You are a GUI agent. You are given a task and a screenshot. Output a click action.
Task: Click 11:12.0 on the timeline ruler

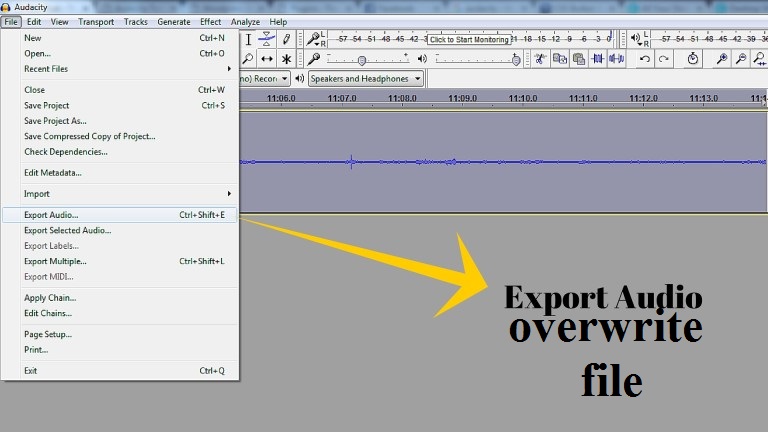point(643,98)
